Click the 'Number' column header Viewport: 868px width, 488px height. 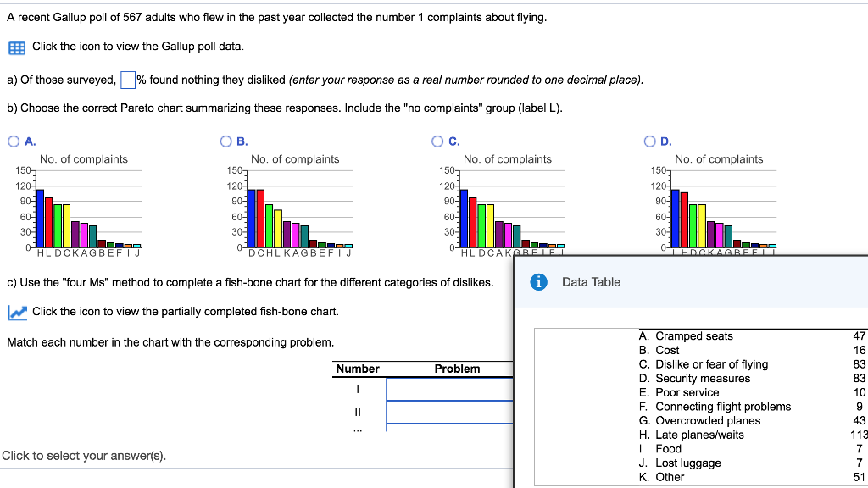[358, 369]
